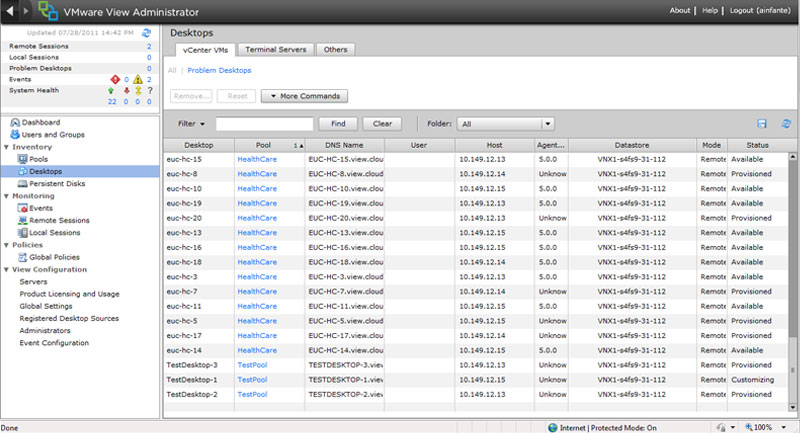
Task: Click the green up-arrow system health icon
Action: click(111, 90)
